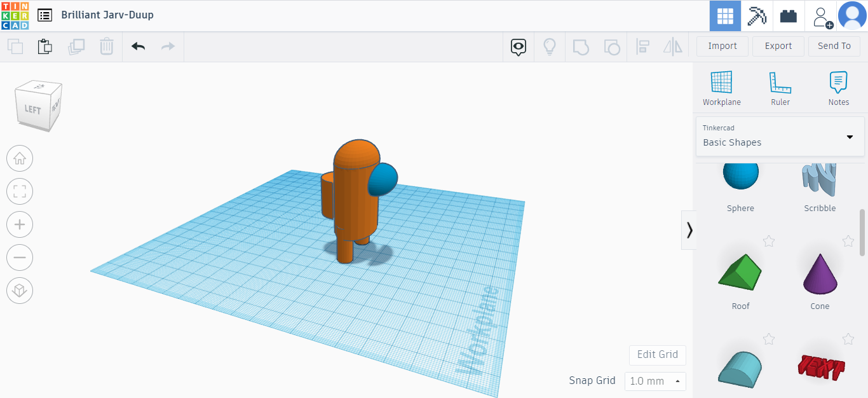Select the Ruler tool
Screen dimensions: 868x398
(780, 88)
